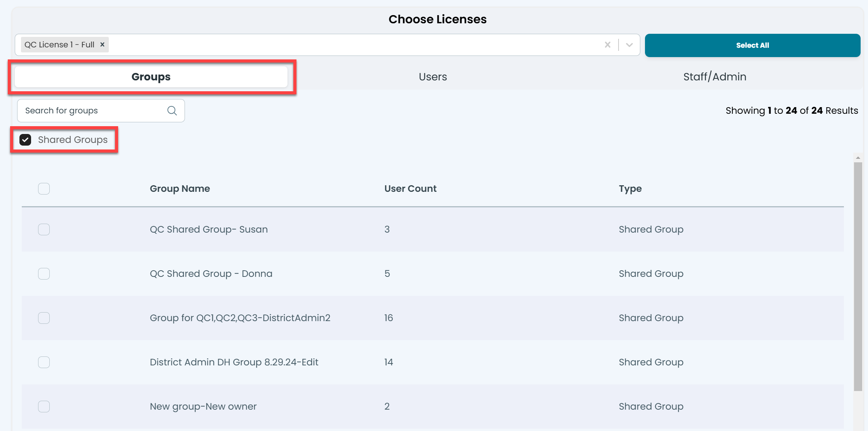The width and height of the screenshot is (868, 431).
Task: Select the Group for QC1,QC2,QC3-DistrictAdmin2 checkbox
Action: [x=44, y=318]
